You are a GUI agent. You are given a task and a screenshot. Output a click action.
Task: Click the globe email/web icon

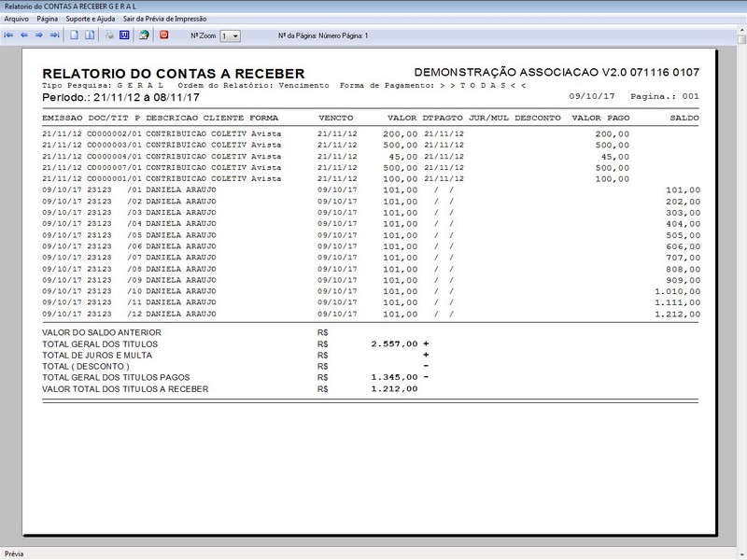click(x=144, y=35)
